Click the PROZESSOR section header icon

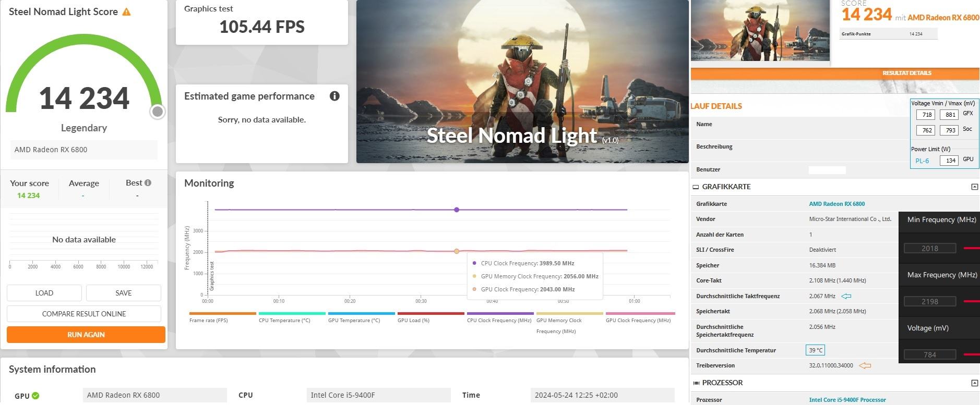(x=696, y=383)
